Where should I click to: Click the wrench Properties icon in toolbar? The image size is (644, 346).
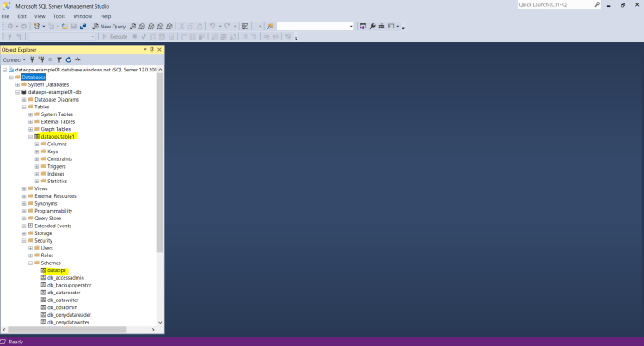click(x=372, y=26)
